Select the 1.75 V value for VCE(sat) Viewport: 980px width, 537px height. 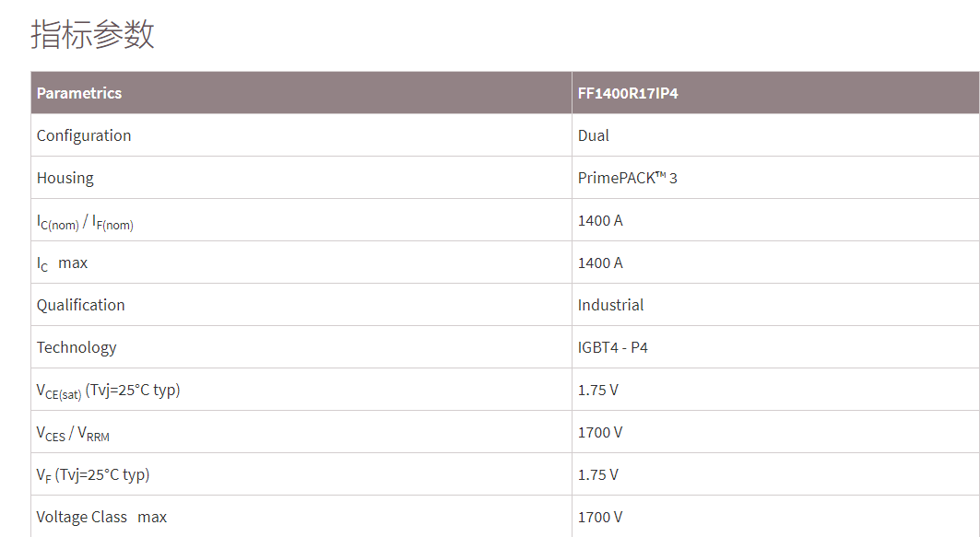(598, 390)
